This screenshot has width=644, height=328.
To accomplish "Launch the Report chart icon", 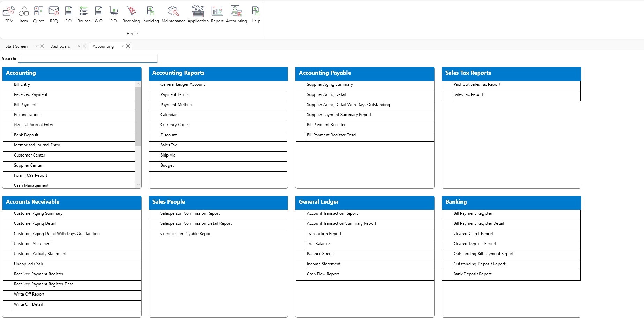I will pos(217,12).
